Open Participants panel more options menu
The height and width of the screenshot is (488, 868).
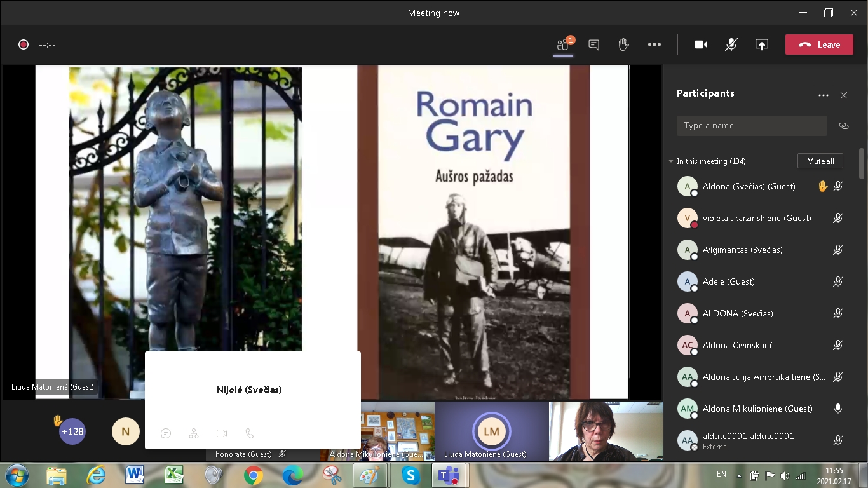[x=823, y=95]
